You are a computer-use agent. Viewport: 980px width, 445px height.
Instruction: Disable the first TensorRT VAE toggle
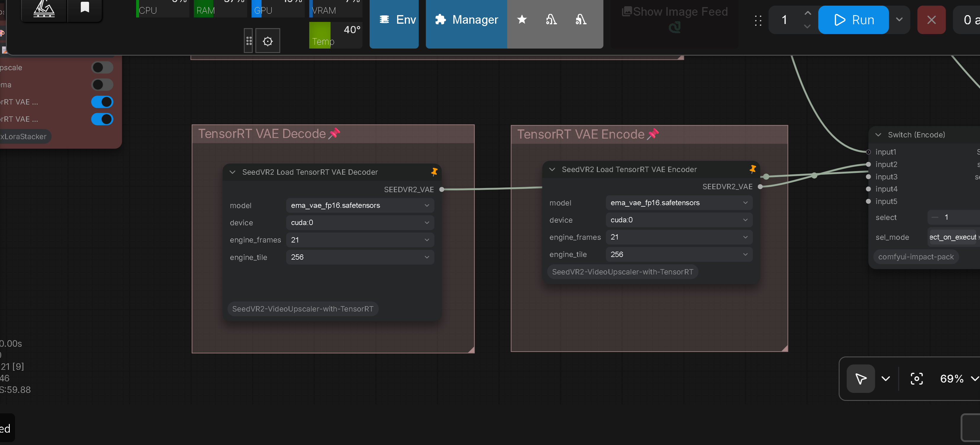coord(102,102)
